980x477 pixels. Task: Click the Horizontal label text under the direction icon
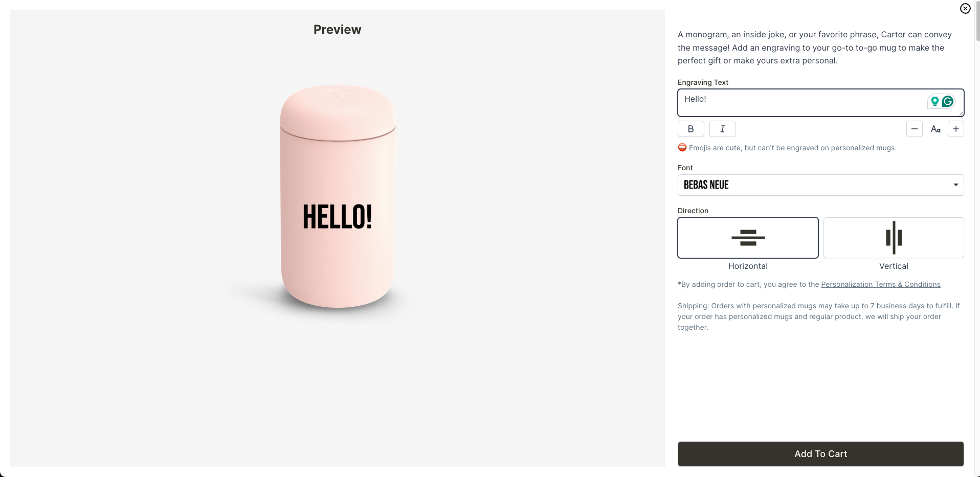pos(748,266)
